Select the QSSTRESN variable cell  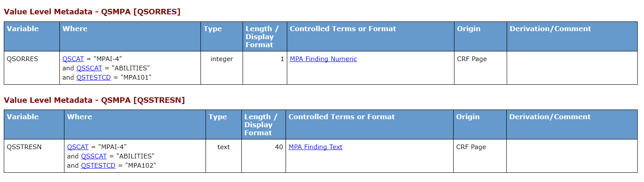[34, 156]
